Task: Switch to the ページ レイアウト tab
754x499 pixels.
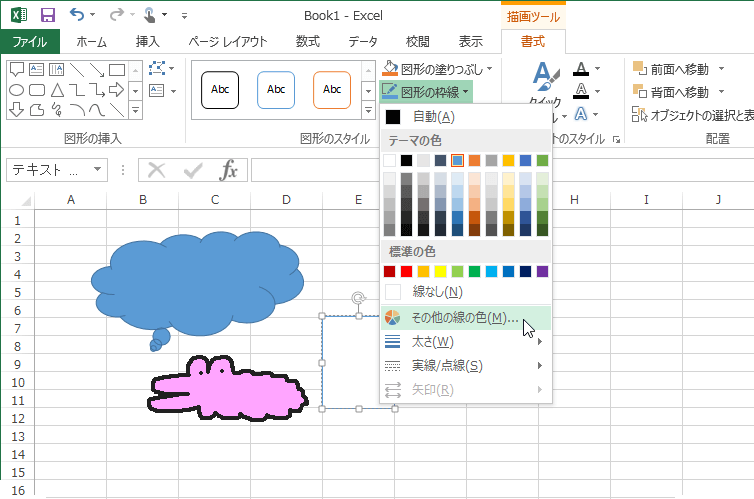Action: 227,42
